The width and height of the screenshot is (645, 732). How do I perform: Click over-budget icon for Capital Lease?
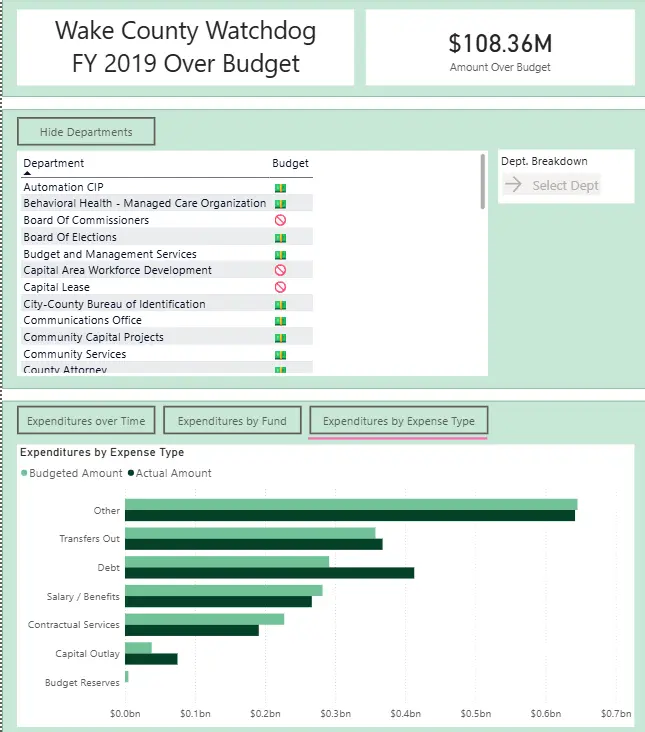coord(280,287)
